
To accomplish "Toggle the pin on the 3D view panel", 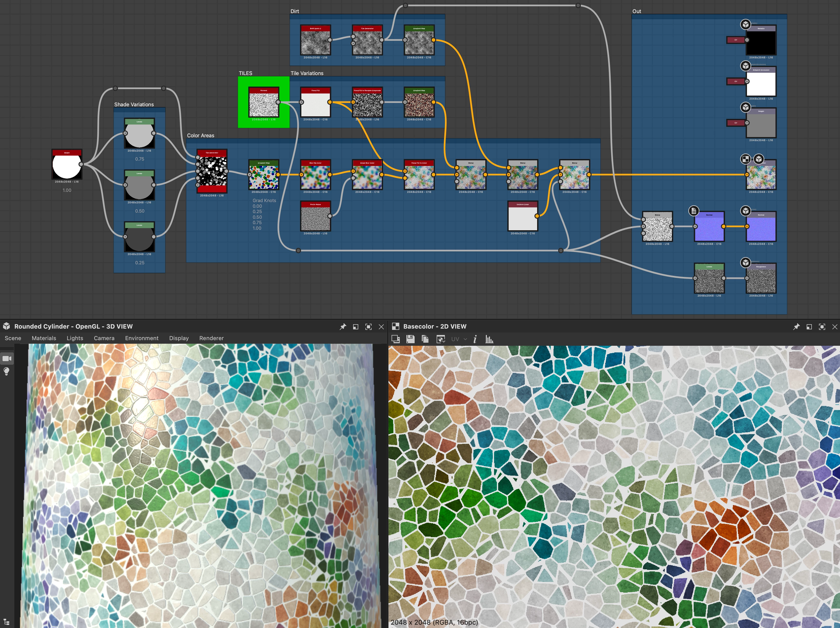I will (x=343, y=326).
